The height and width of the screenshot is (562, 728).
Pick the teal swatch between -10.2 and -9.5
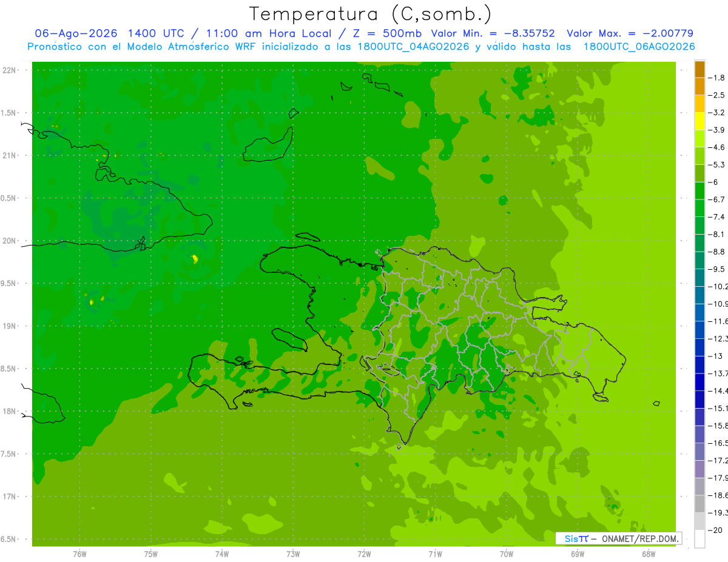[699, 278]
